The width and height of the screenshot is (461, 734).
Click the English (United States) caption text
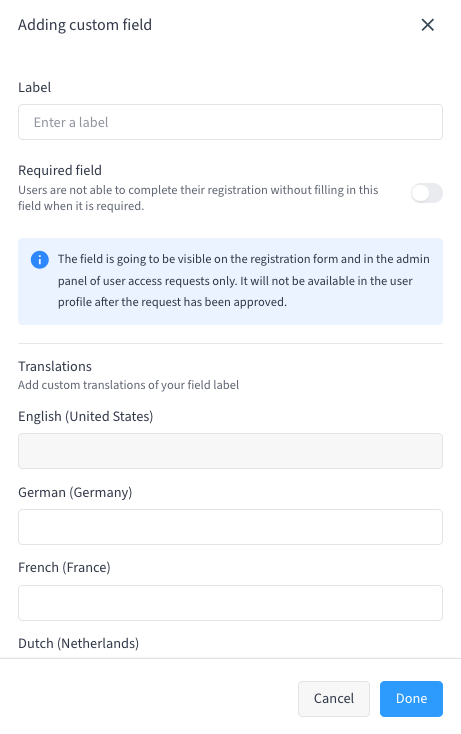[86, 416]
